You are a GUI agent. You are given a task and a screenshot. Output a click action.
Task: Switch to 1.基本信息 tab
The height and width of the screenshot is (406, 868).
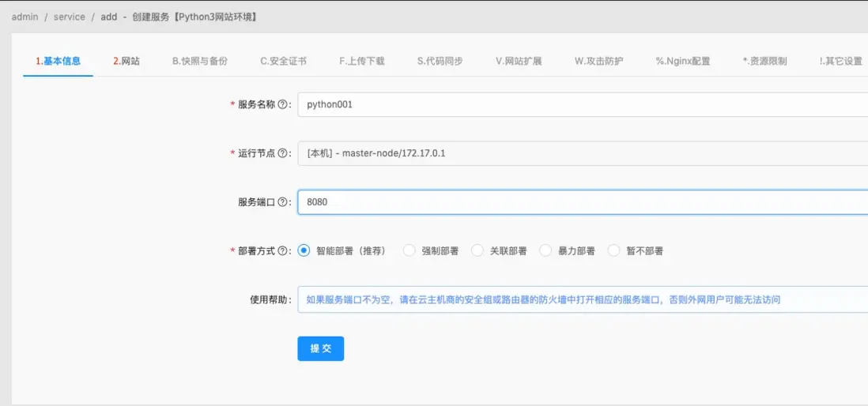(58, 61)
